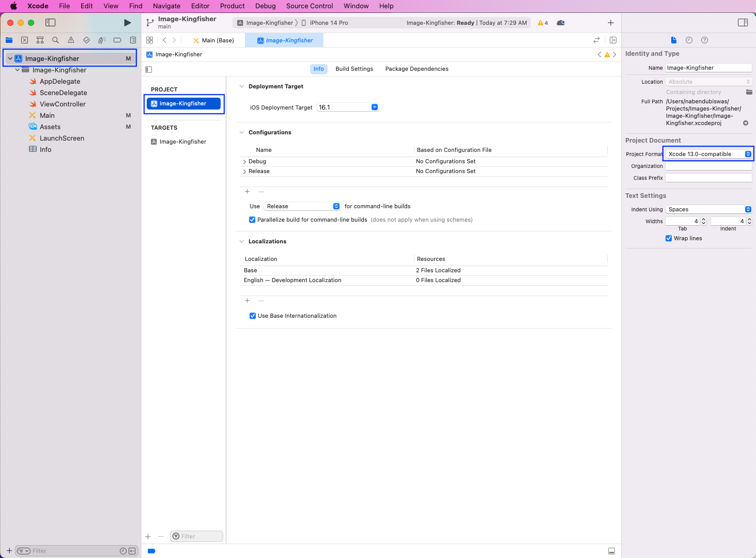Choose iPhone 14 Pro run destination
The width and height of the screenshot is (756, 558).
pyautogui.click(x=325, y=23)
